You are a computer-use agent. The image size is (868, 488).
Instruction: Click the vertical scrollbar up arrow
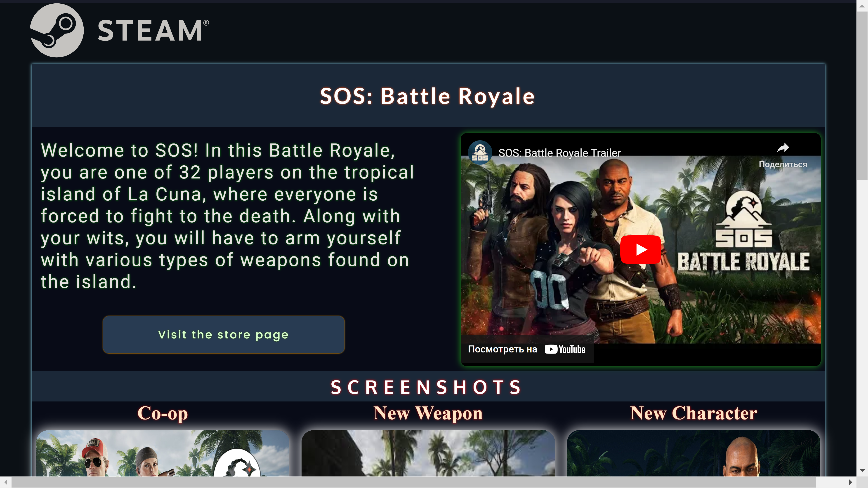click(862, 6)
